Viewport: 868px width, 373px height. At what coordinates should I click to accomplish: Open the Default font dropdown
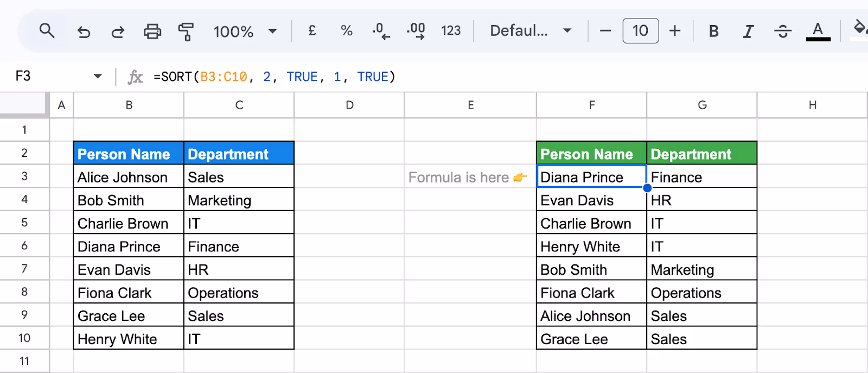point(531,31)
